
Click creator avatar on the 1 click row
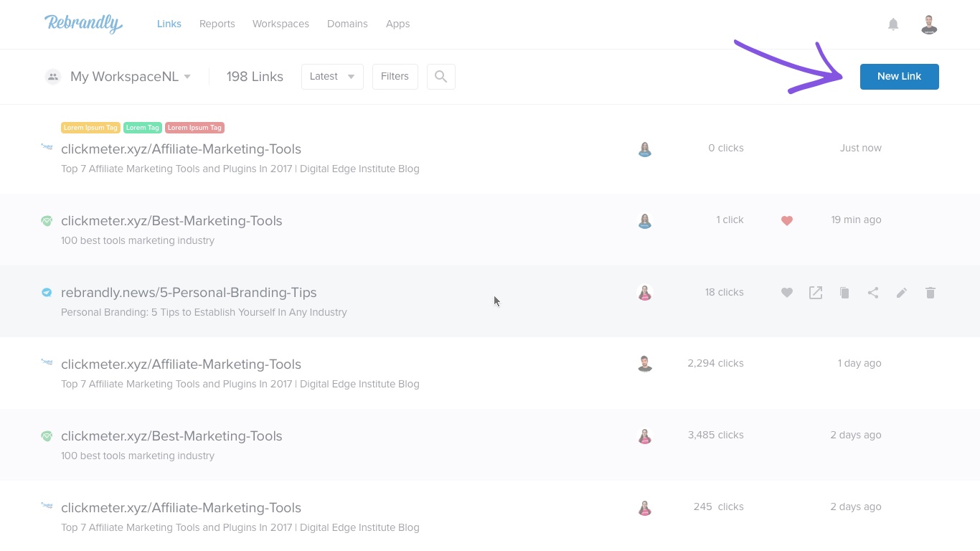click(x=645, y=221)
